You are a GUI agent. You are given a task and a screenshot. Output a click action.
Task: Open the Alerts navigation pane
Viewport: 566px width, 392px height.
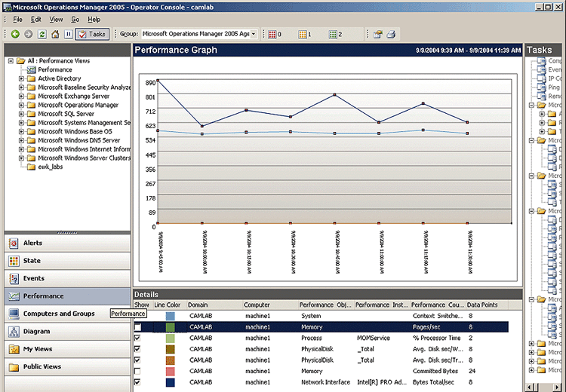point(67,243)
